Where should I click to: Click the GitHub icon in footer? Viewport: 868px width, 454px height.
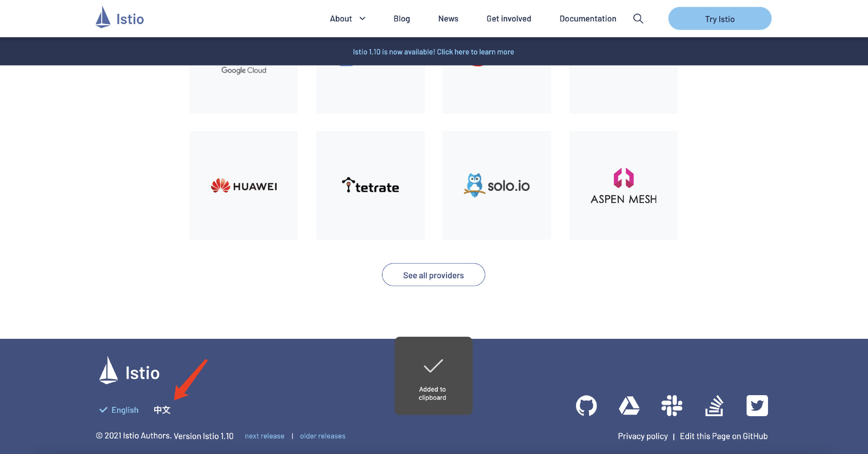(586, 406)
